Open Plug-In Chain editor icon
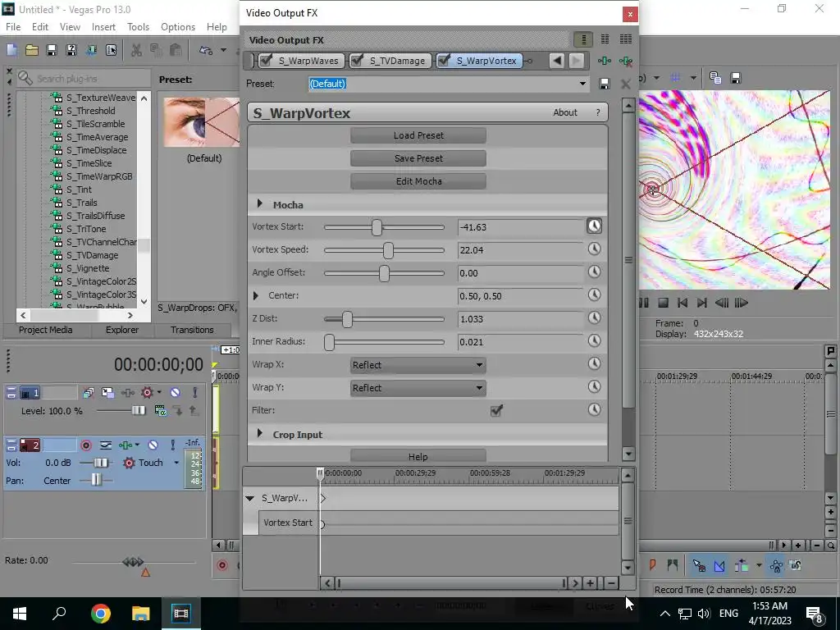 coord(605,61)
